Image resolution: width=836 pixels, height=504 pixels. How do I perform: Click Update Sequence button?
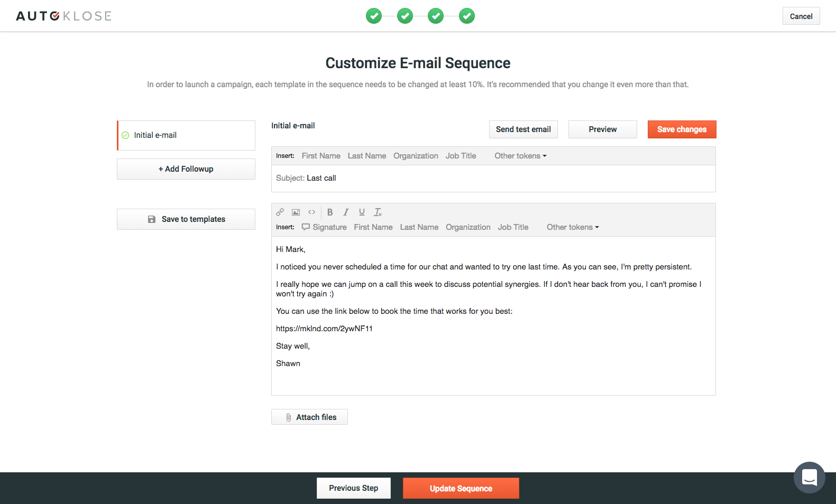pos(461,488)
